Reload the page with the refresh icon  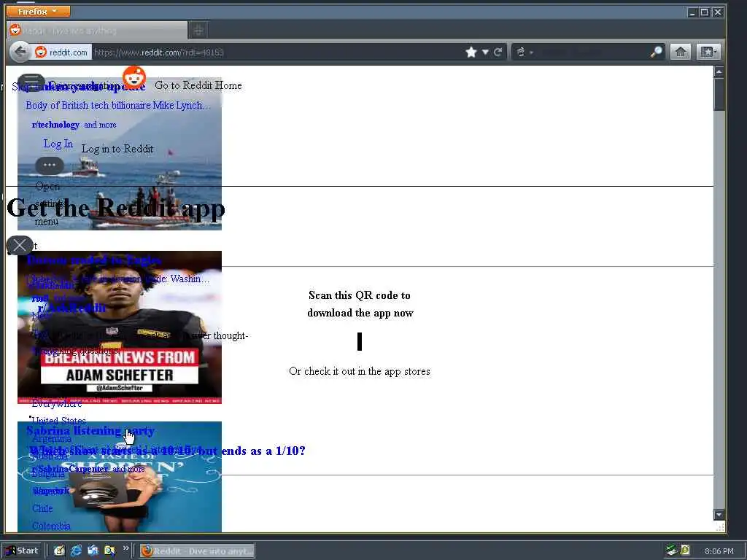click(498, 52)
